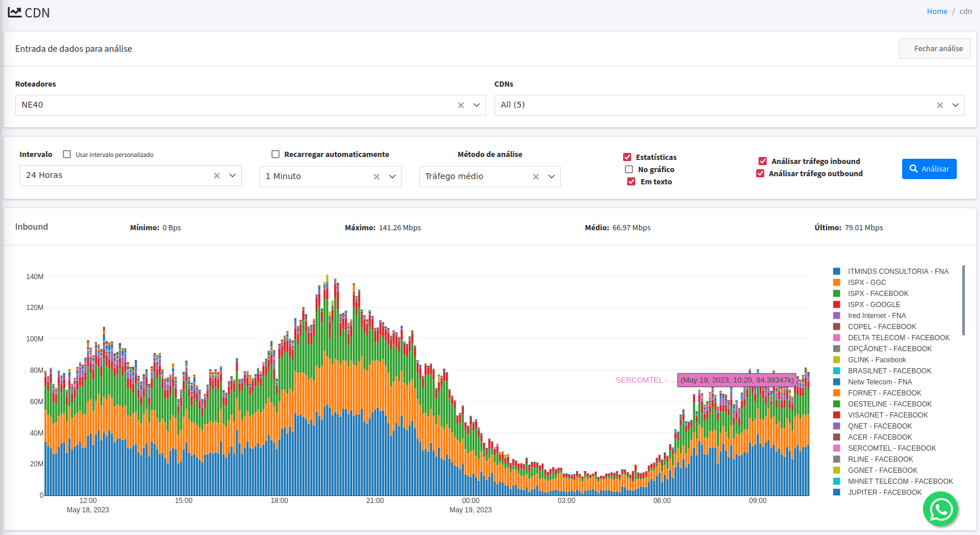The width and height of the screenshot is (980, 535).
Task: Clear the 24 Horas interval value
Action: click(217, 176)
